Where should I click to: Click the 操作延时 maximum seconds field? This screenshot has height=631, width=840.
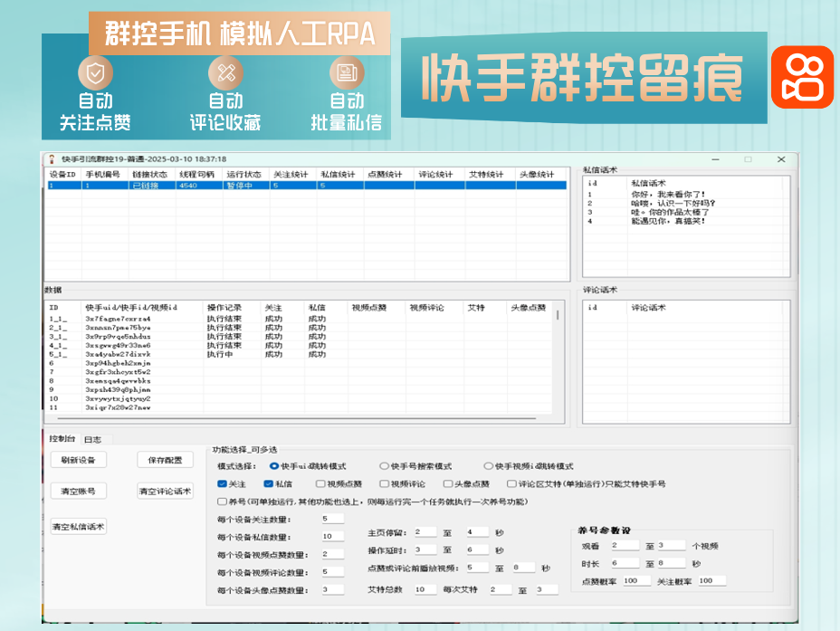click(x=477, y=550)
